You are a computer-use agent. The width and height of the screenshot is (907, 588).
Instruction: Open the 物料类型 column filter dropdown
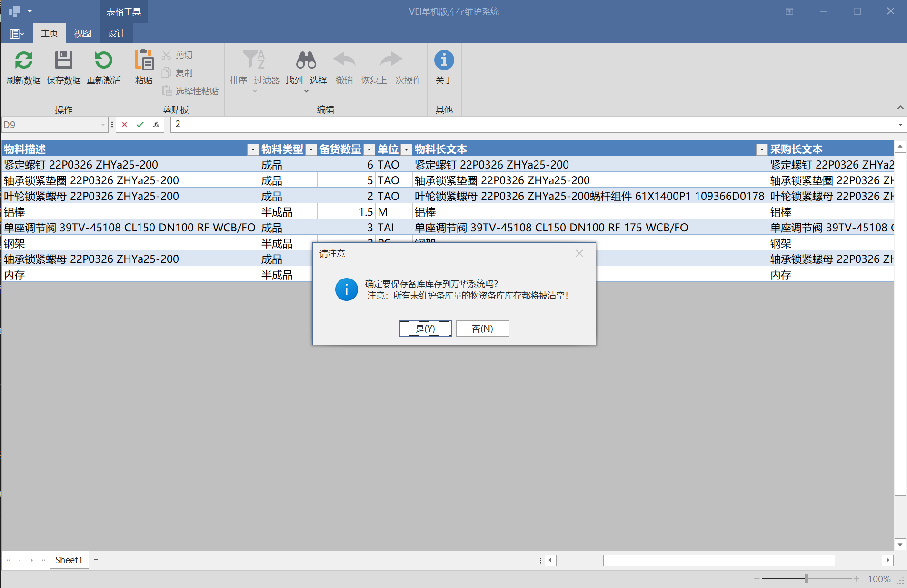311,149
